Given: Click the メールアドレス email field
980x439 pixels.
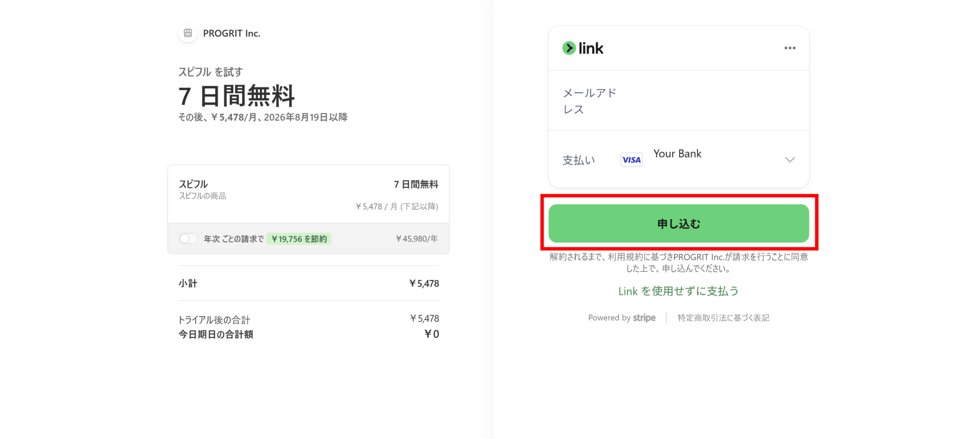Looking at the screenshot, I should click(678, 101).
